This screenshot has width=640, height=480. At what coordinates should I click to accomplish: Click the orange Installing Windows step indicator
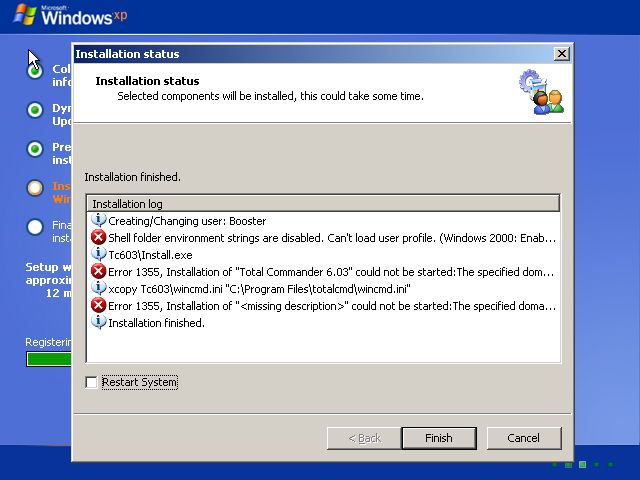[x=35, y=188]
